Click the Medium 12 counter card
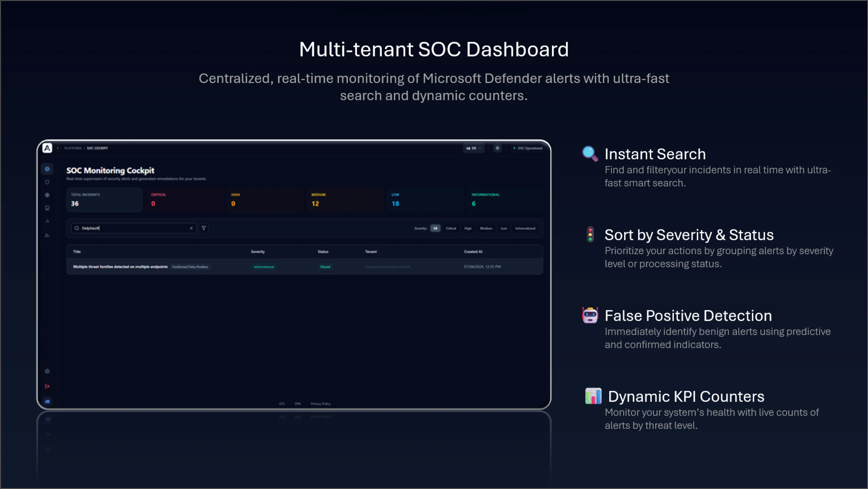 (x=345, y=200)
